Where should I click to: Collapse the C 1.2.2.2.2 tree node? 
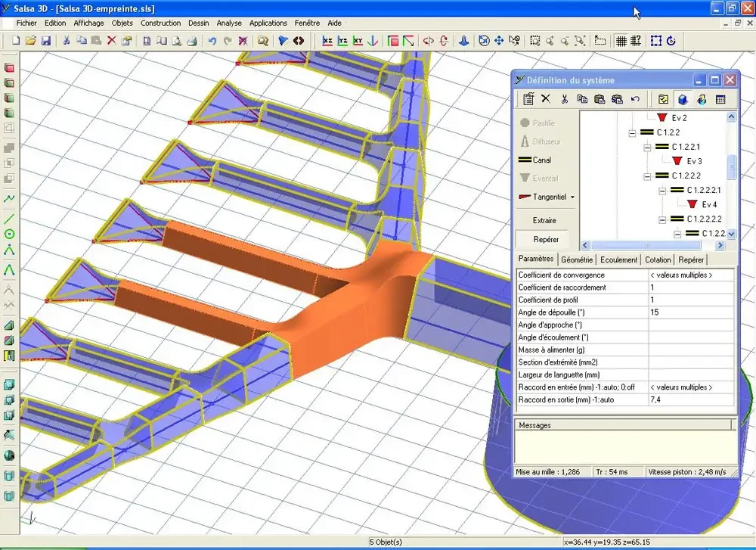click(x=662, y=220)
